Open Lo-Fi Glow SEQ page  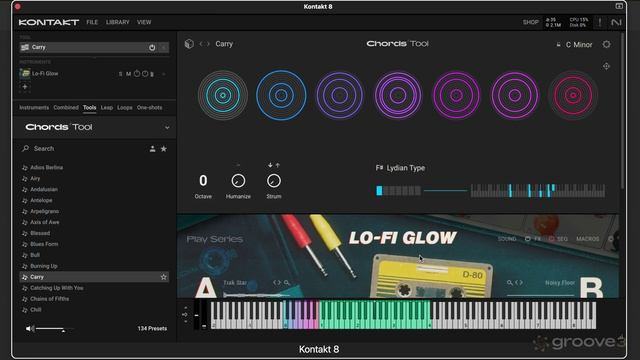562,239
